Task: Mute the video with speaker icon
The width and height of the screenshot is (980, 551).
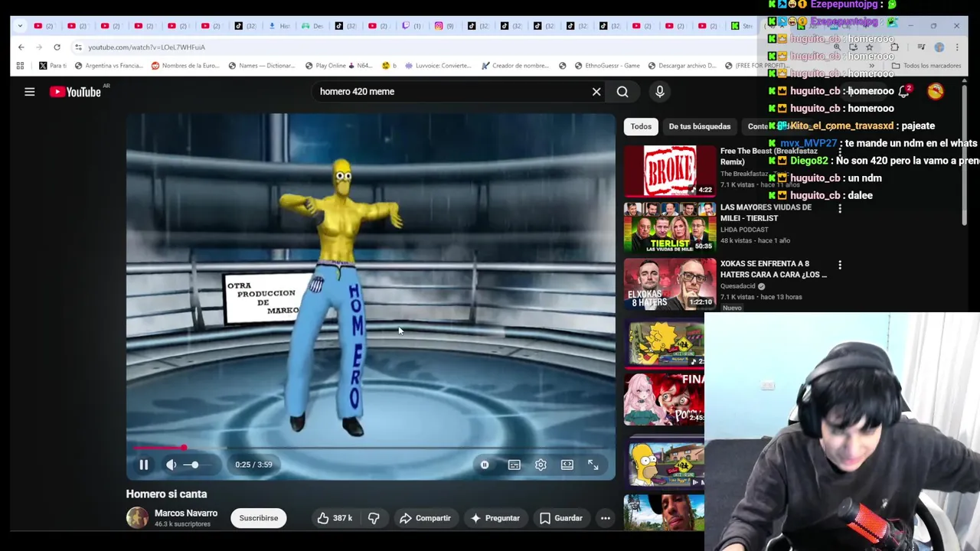Action: (x=171, y=465)
